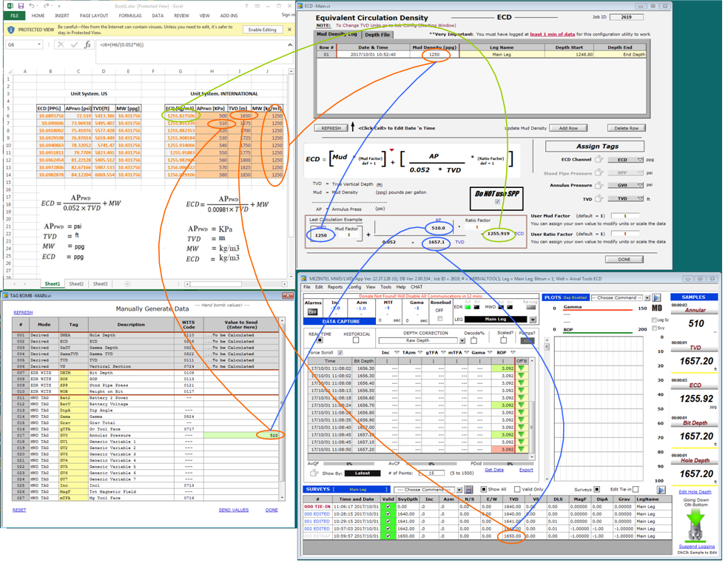Viewport: 728px width, 563px height.
Task: Toggle the Force Scroll checkbox
Action: pos(340,353)
